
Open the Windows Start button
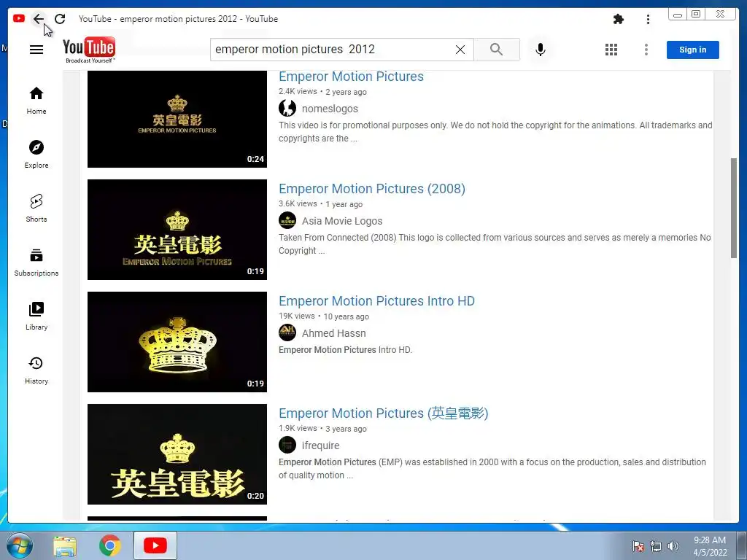[x=19, y=545]
